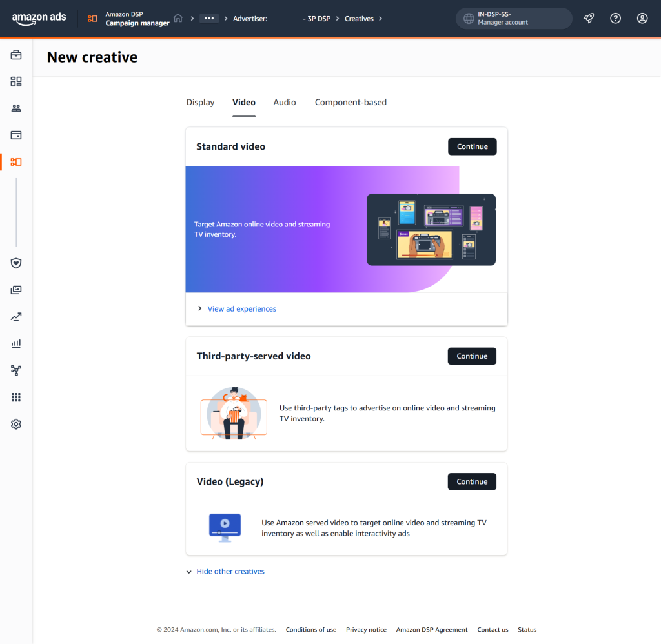Open the bar chart reports sidebar icon
Screen dimensions: 661x644
click(16, 343)
